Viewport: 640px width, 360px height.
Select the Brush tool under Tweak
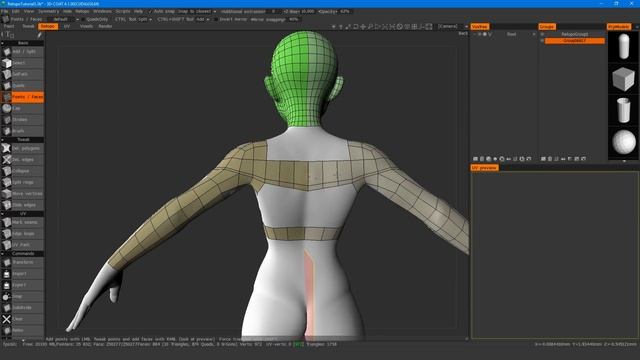click(x=22, y=131)
